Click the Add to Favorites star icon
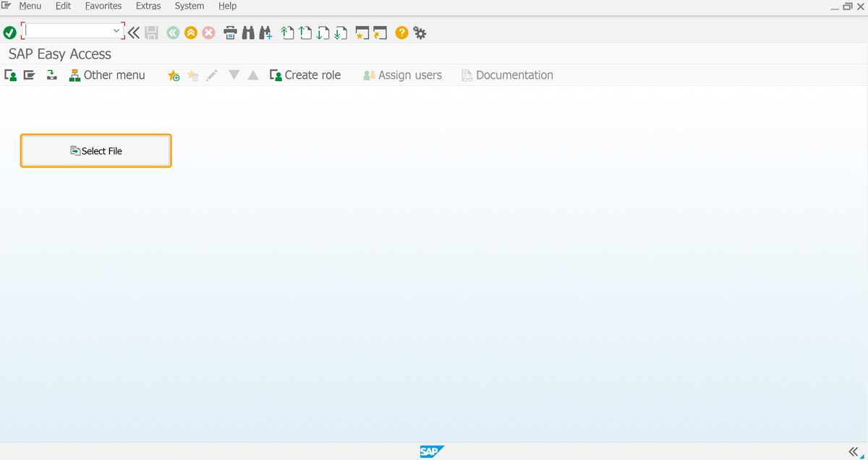This screenshot has width=868, height=460. pos(174,75)
